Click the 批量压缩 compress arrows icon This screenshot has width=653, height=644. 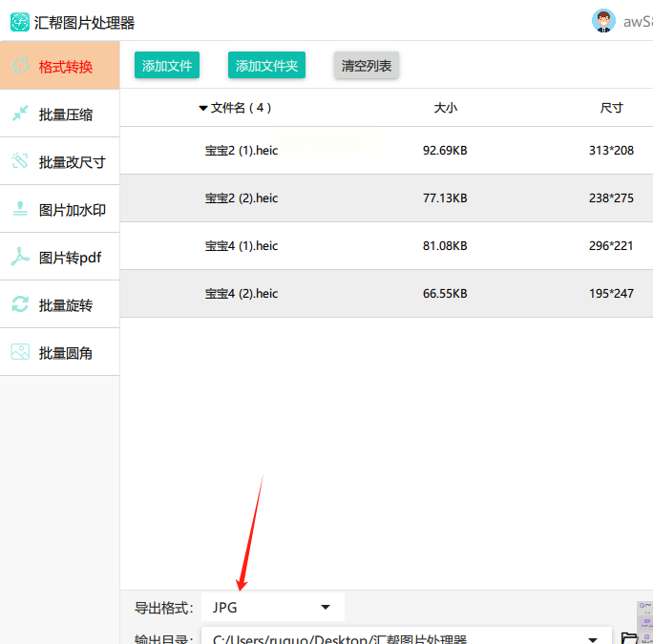[x=20, y=114]
